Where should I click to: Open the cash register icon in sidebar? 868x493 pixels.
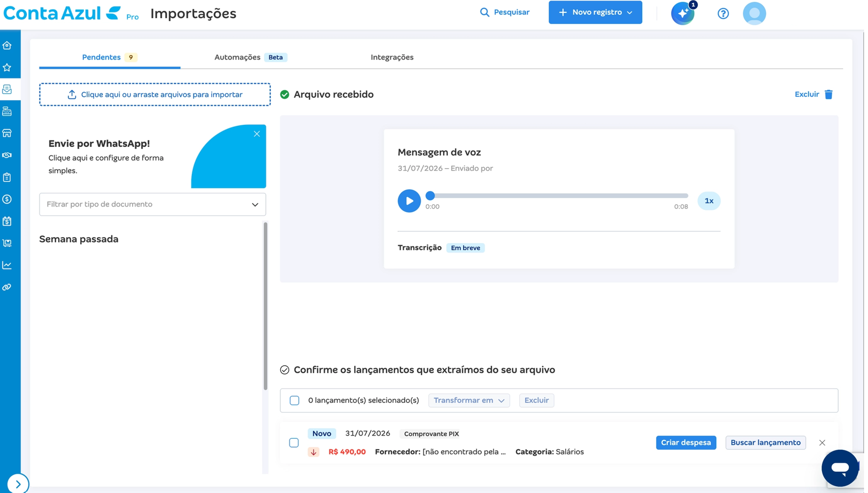(x=7, y=111)
